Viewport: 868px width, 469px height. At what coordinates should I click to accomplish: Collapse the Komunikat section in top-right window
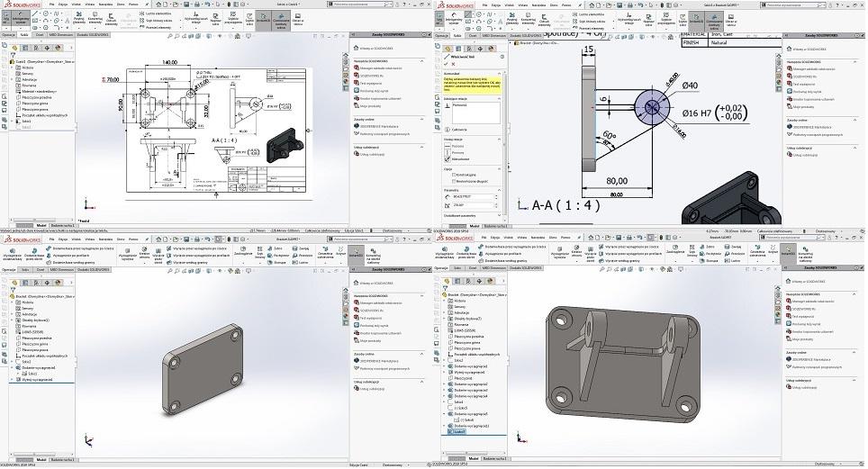click(499, 73)
